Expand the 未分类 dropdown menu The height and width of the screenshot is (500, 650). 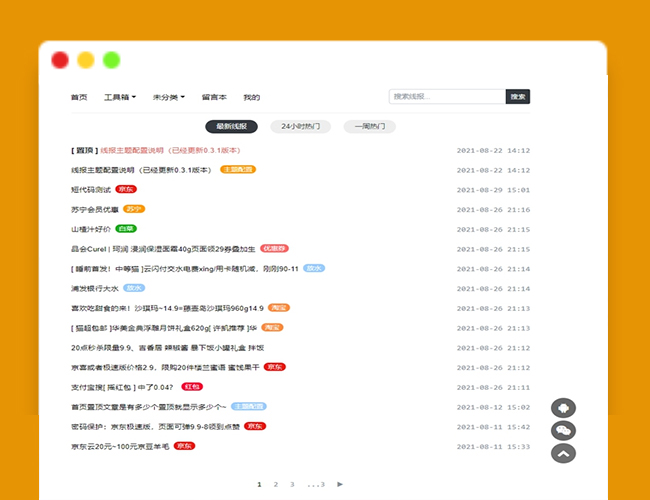point(168,97)
